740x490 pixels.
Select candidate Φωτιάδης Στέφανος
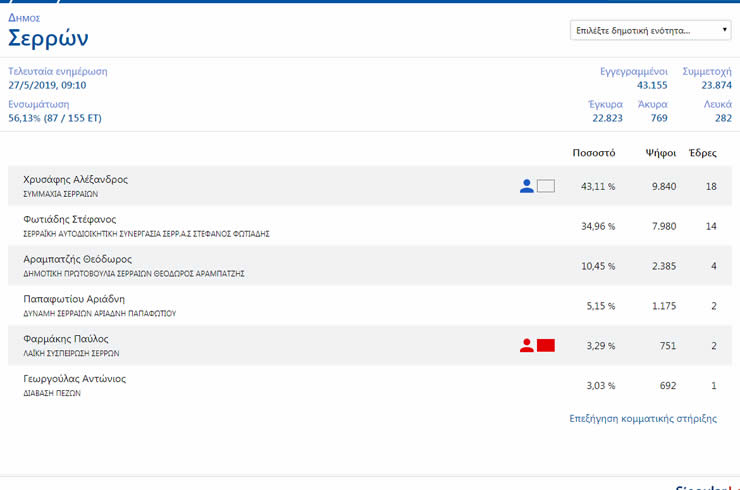click(70, 219)
